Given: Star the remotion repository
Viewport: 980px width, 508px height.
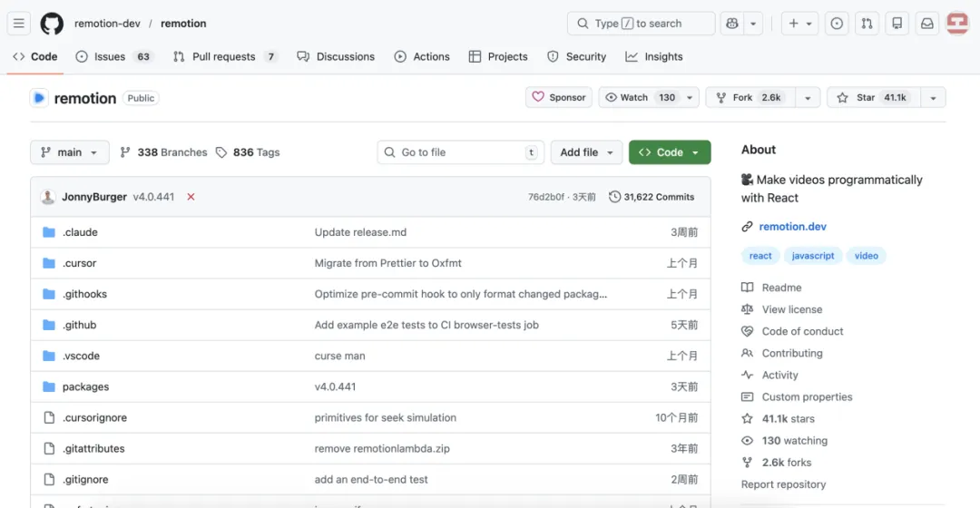Looking at the screenshot, I should [x=874, y=97].
